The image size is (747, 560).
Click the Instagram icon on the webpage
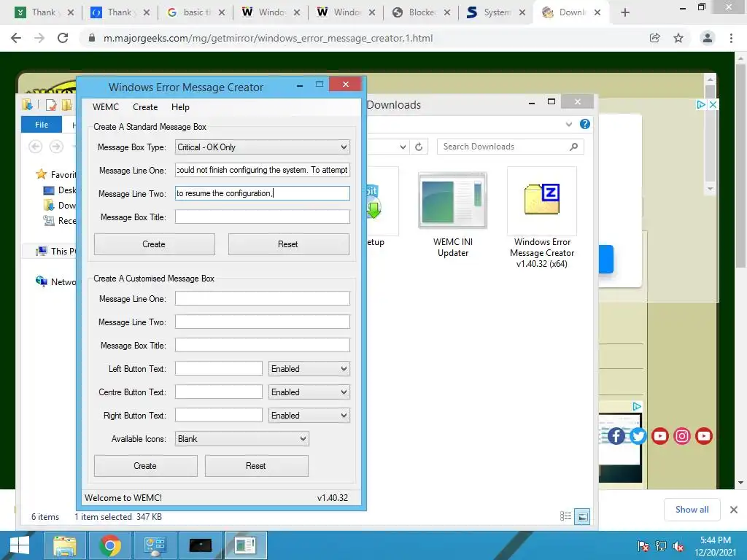click(682, 436)
